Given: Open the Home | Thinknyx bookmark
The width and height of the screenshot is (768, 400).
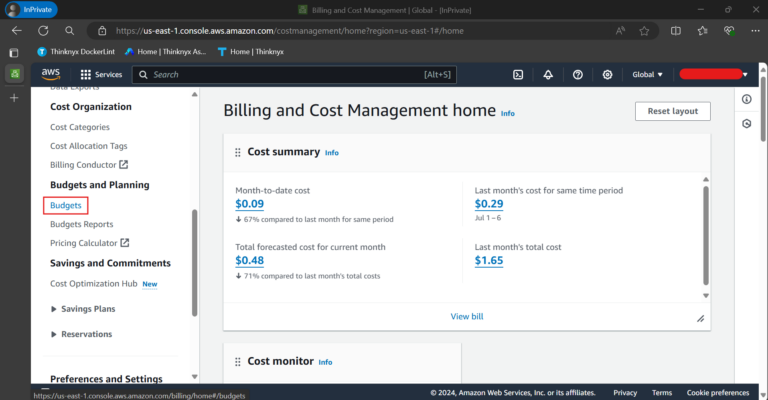Looking at the screenshot, I should pyautogui.click(x=251, y=52).
